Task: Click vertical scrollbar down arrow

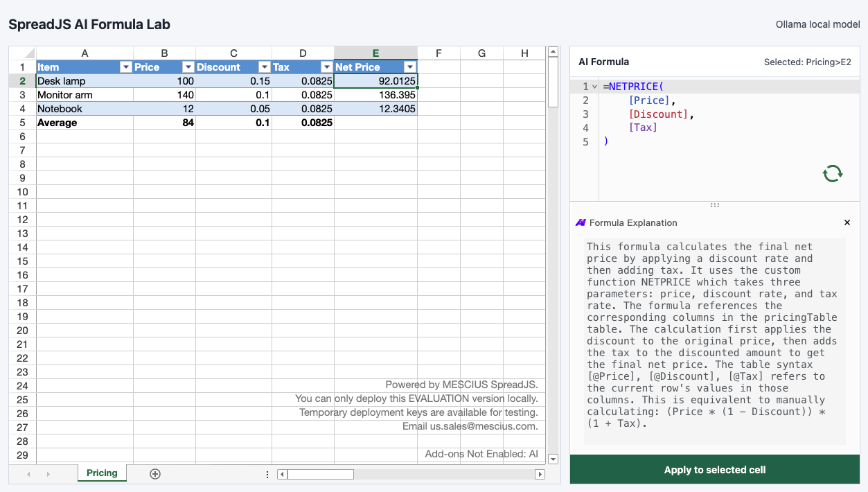Action: pyautogui.click(x=553, y=459)
